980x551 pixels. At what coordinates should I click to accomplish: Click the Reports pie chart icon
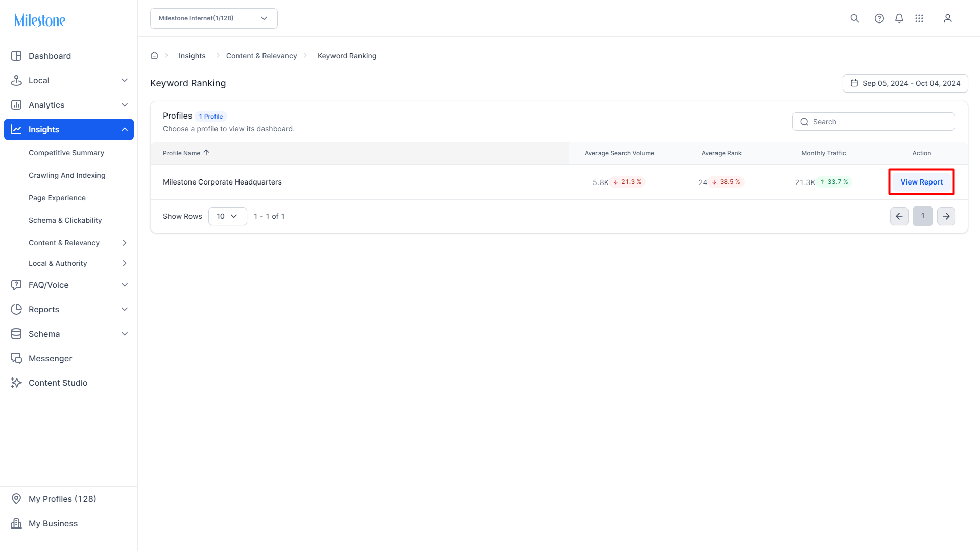pos(16,309)
